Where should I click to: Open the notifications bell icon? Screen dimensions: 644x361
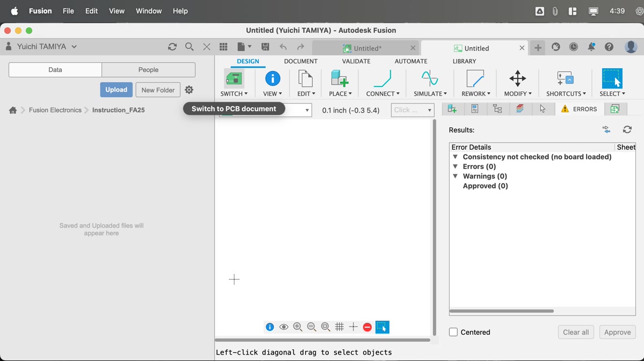point(591,47)
